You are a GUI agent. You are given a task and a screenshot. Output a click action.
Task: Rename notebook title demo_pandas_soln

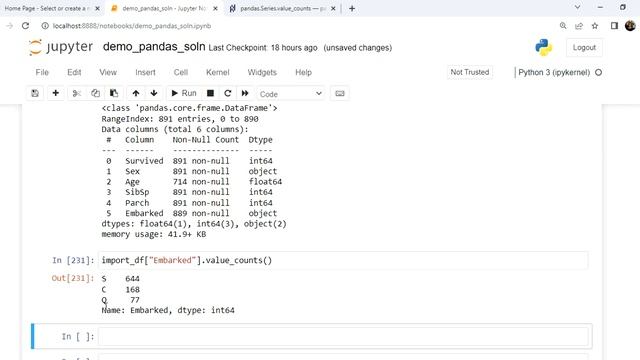154,47
